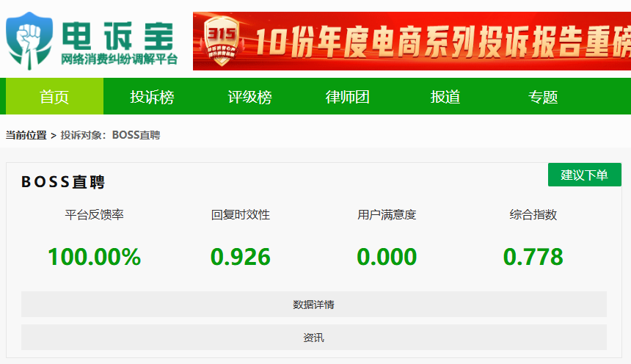Click the 0.926 reply timeliness value

241,257
